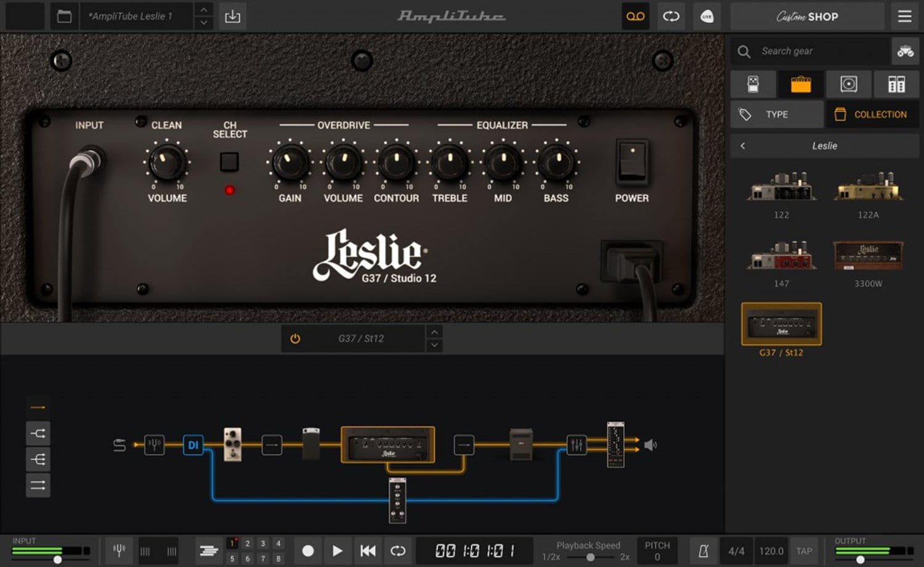Click the play button
The height and width of the screenshot is (567, 924).
pyautogui.click(x=338, y=551)
